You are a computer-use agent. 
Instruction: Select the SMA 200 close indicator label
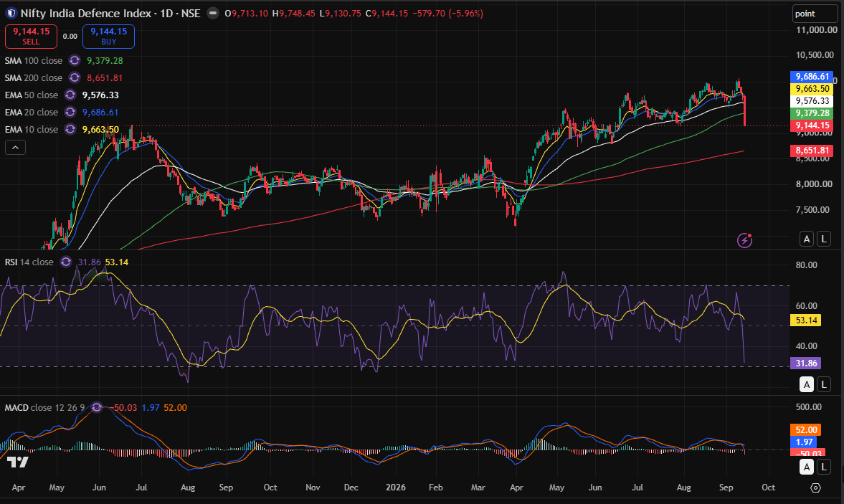(34, 78)
